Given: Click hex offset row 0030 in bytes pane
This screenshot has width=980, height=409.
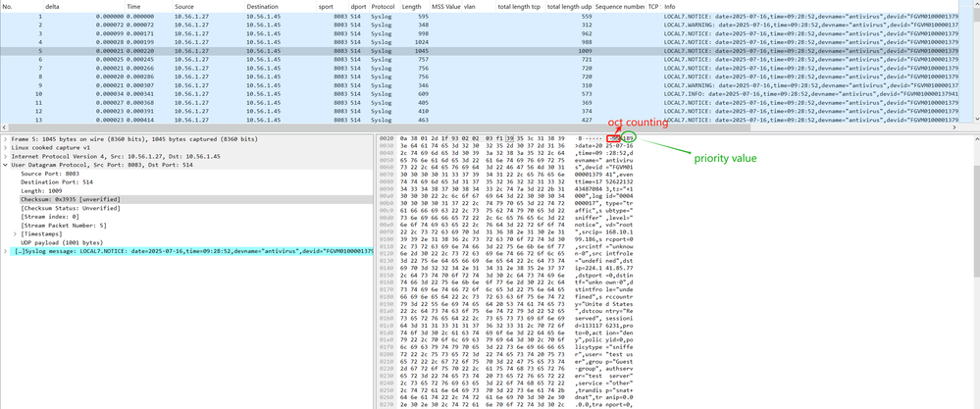Looking at the screenshot, I should (386, 147).
